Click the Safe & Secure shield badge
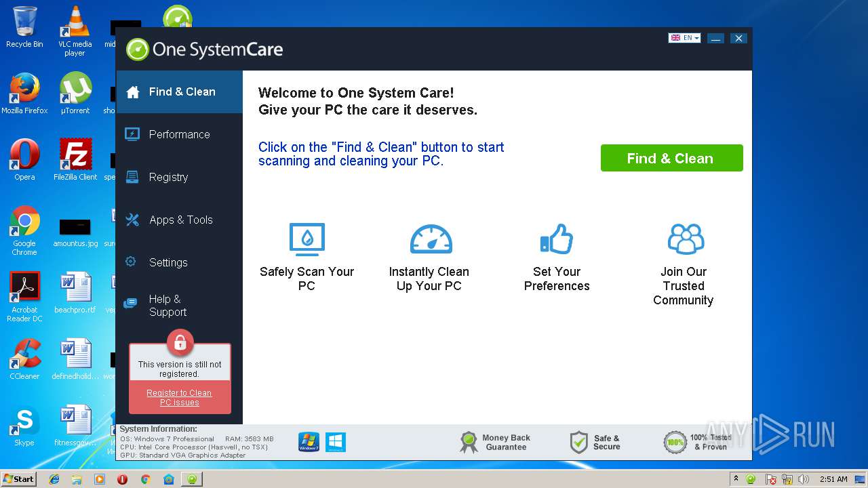 pyautogui.click(x=578, y=443)
